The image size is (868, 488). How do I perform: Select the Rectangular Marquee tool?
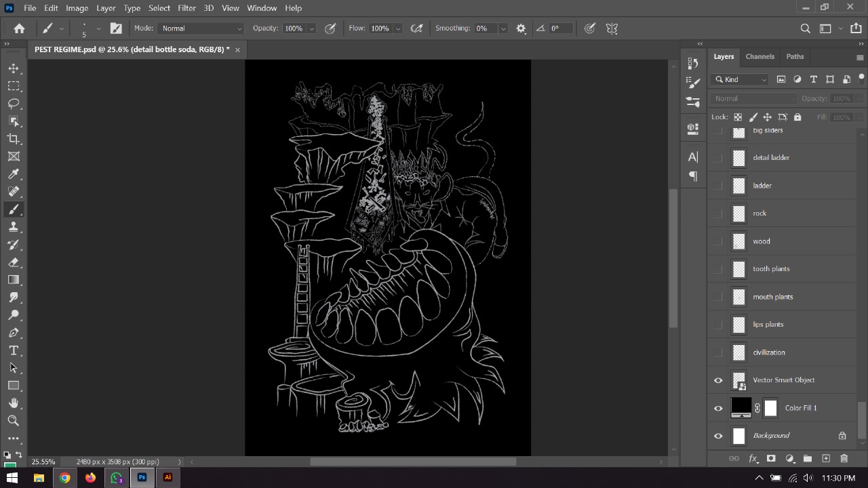point(13,86)
